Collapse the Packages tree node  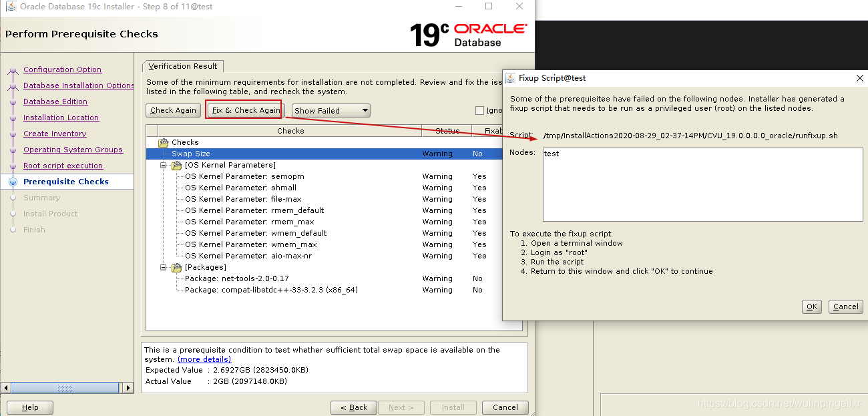click(x=164, y=268)
